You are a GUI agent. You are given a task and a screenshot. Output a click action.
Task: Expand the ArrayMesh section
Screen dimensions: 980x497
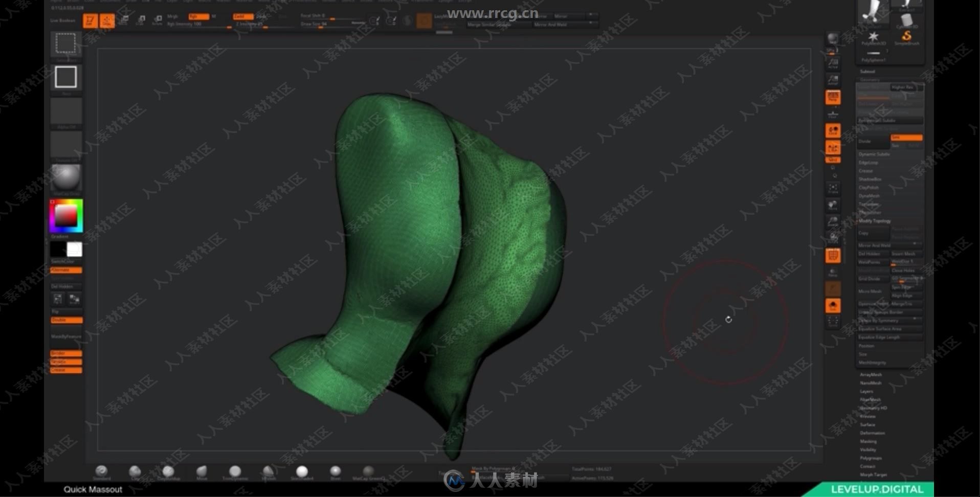point(871,375)
